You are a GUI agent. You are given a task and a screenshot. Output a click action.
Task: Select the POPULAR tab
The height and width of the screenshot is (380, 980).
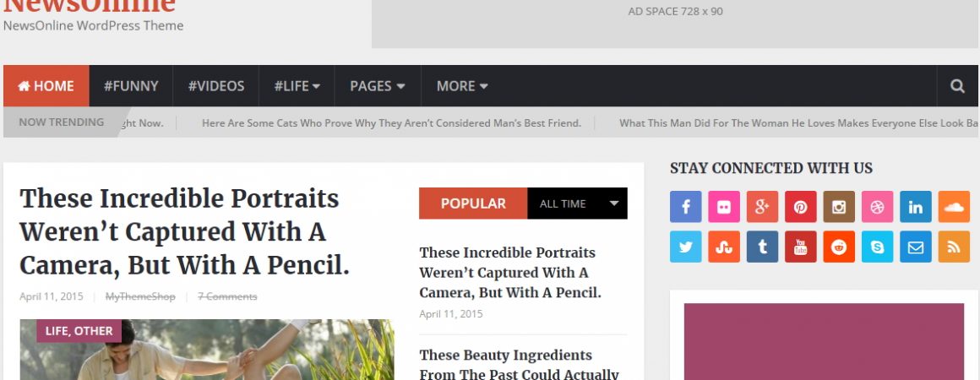tap(473, 204)
